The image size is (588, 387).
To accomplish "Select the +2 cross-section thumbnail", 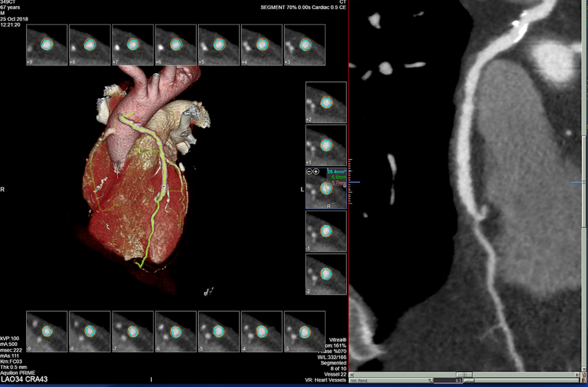I will click(326, 102).
